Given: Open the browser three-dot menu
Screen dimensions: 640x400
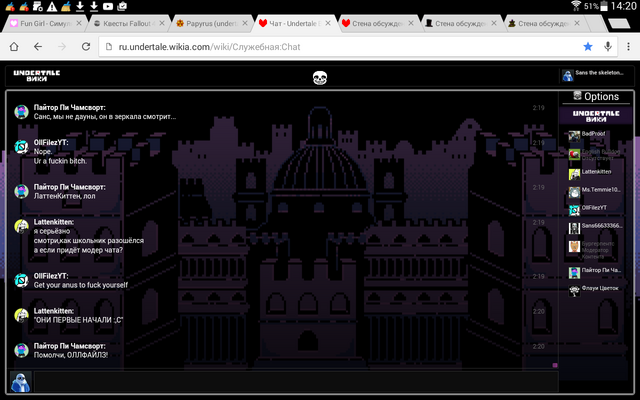Looking at the screenshot, I should click(x=628, y=47).
